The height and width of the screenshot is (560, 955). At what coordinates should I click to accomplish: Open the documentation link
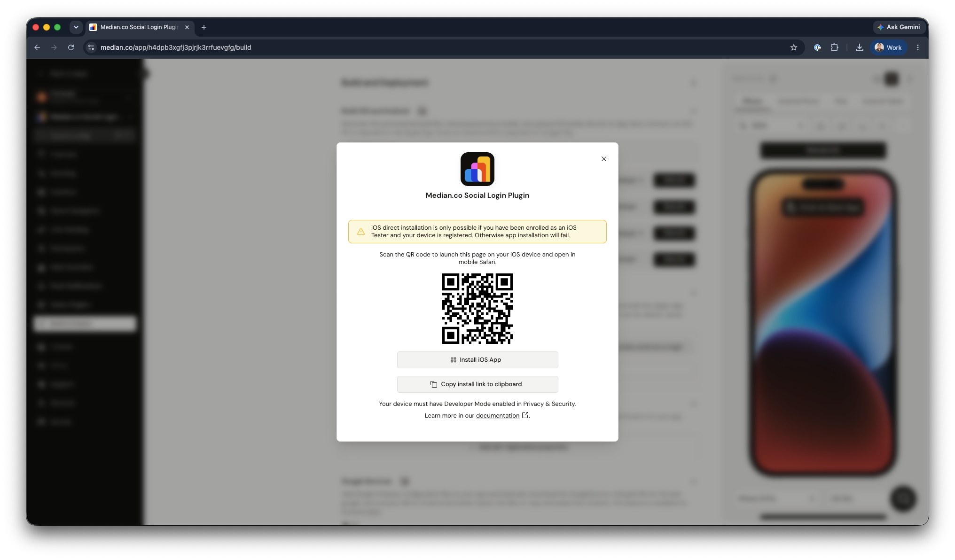click(497, 416)
